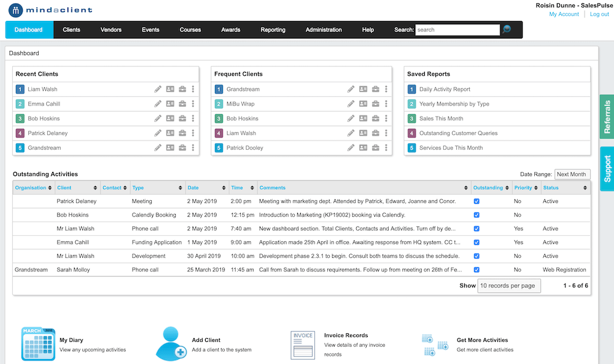Edit Liam Walsh in Frequent Clients

[x=351, y=133]
